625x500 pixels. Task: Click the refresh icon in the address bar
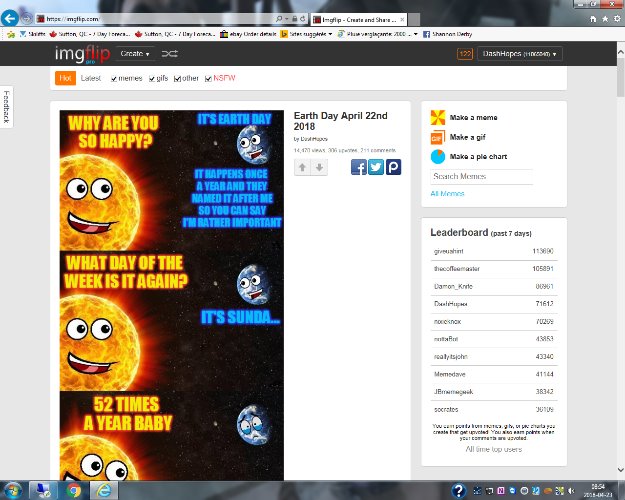click(303, 19)
